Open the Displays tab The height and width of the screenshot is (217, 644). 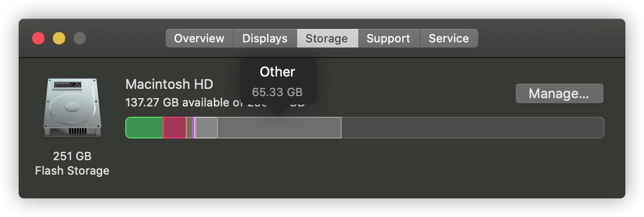(x=265, y=38)
